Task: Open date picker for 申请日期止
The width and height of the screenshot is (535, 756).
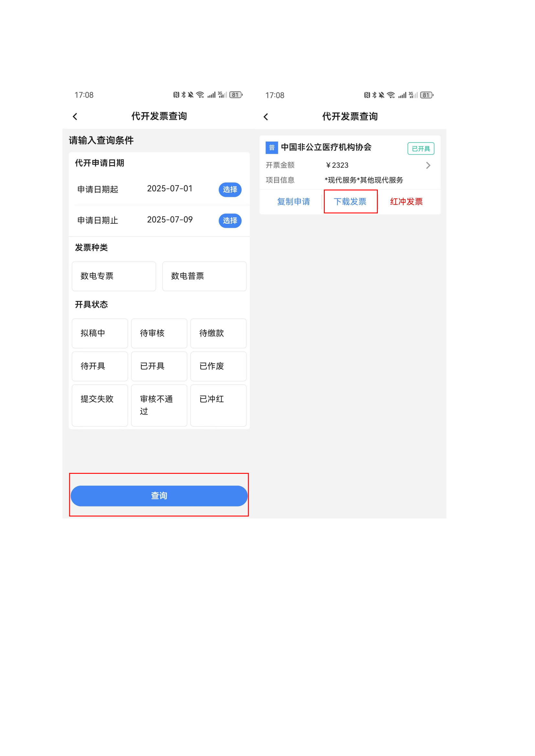Action: point(230,221)
